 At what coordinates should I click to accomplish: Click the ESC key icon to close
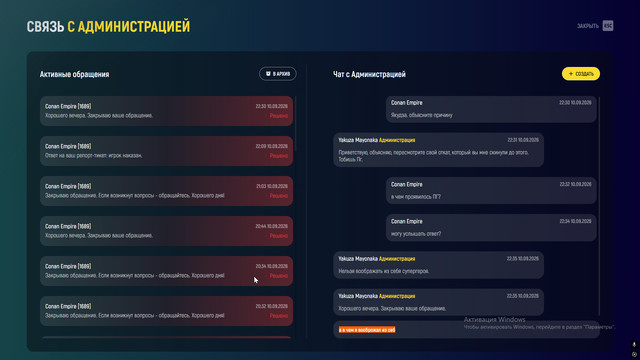click(608, 26)
